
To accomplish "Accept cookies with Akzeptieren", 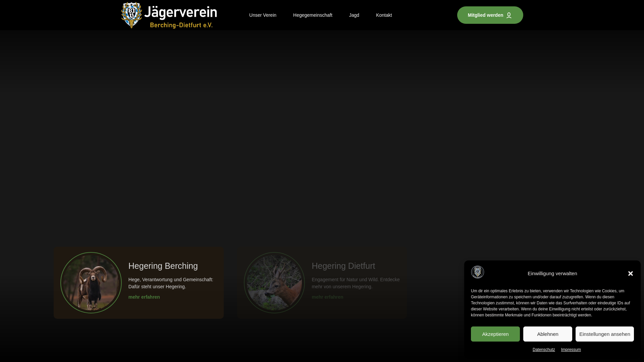I will [495, 334].
